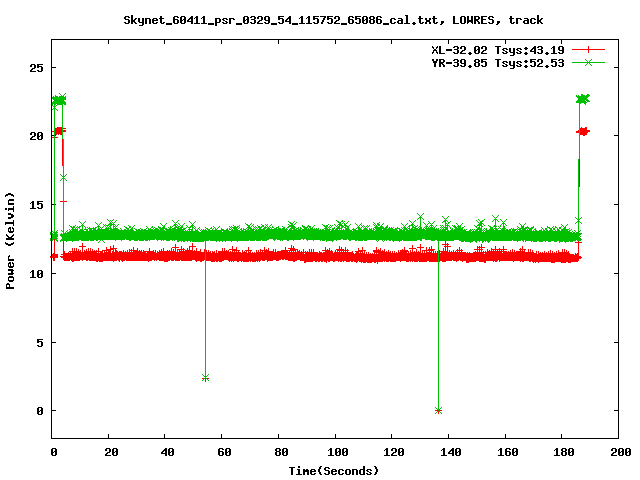640x480 pixels.
Task: Click the x-axis tick label 140
Action: pos(451,452)
